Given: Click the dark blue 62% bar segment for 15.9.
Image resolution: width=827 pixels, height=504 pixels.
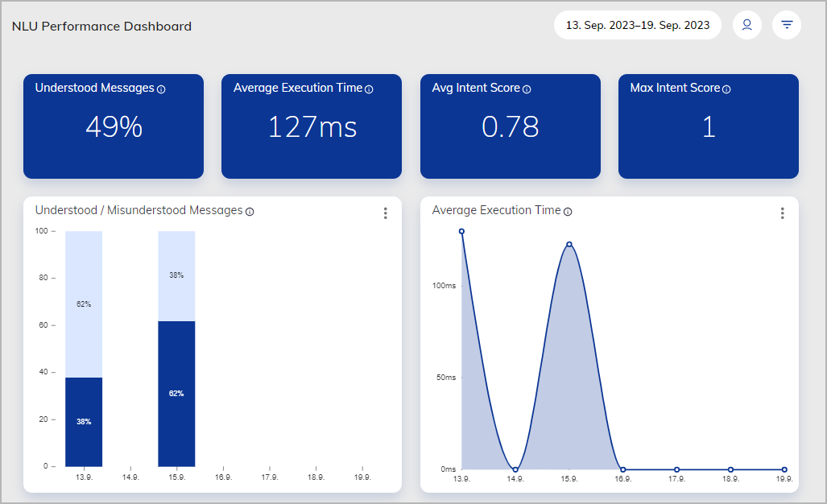Looking at the screenshot, I should (x=176, y=393).
